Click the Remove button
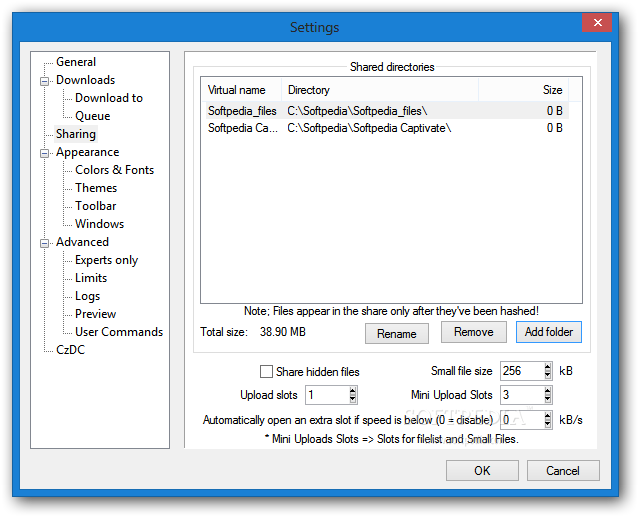Image resolution: width=639 pixels, height=517 pixels. pos(474,332)
